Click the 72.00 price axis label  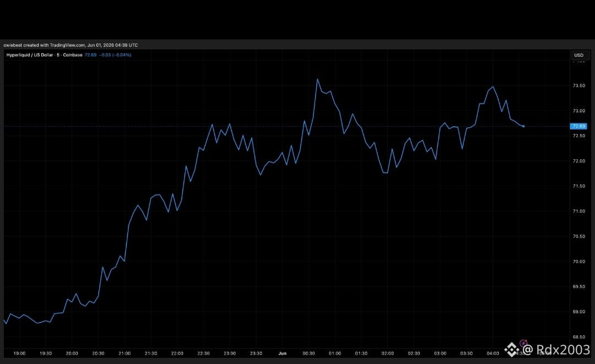click(578, 161)
